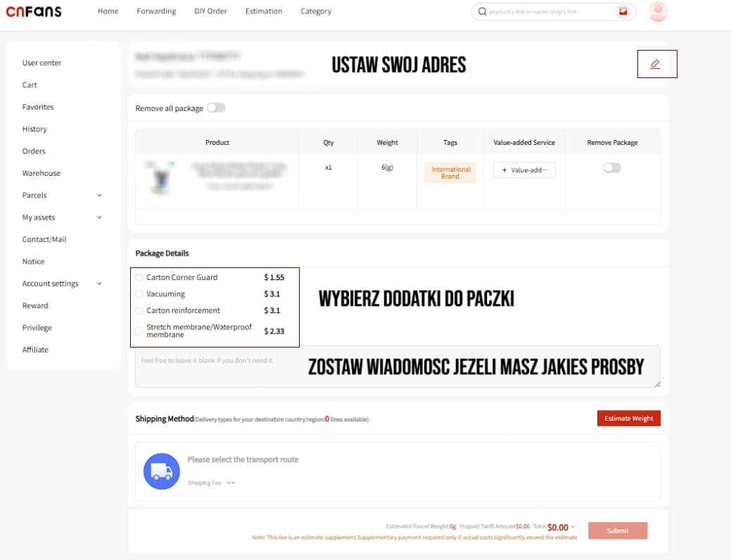Edit address with pencil icon
This screenshot has width=731, height=560.
(x=655, y=64)
